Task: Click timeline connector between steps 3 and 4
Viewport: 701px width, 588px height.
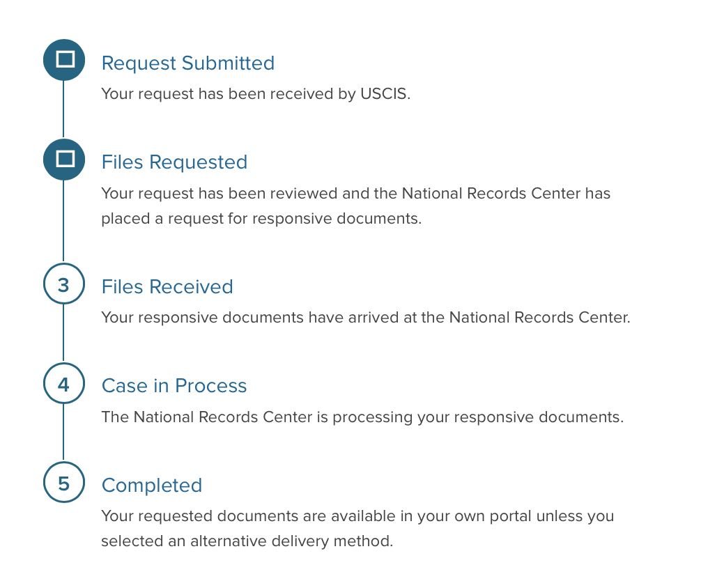Action: coord(63,334)
